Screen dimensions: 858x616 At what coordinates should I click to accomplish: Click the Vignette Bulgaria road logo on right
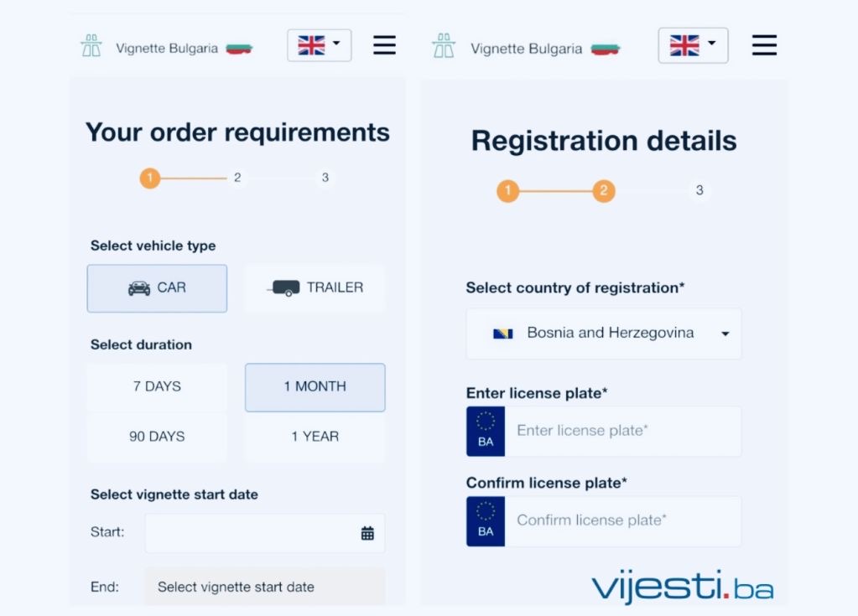(444, 46)
